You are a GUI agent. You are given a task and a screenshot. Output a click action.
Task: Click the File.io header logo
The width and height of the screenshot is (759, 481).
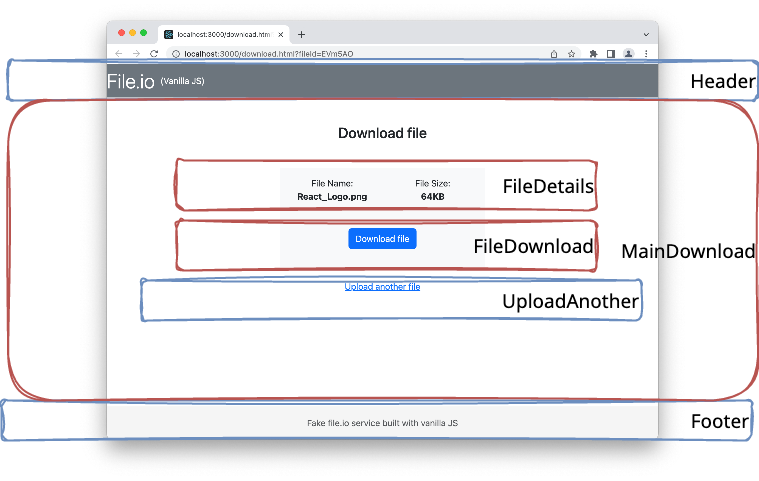tap(131, 81)
